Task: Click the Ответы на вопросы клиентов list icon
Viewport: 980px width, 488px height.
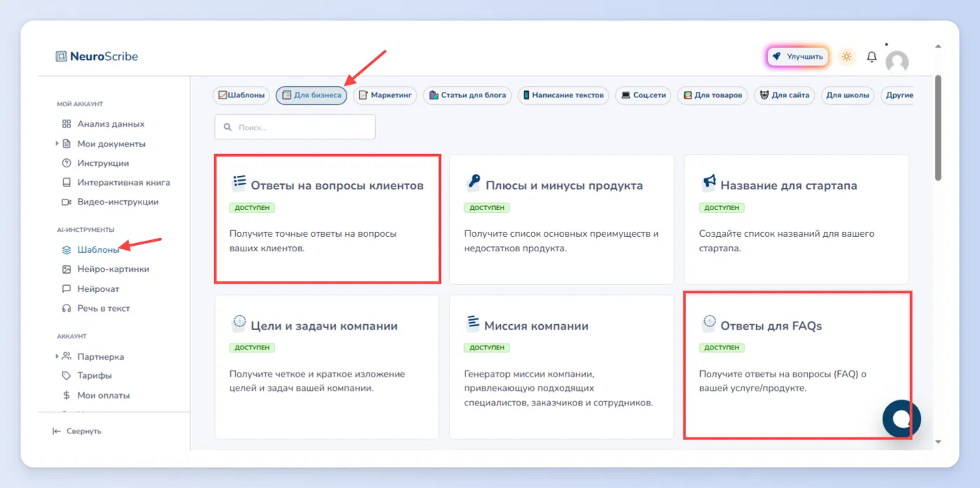Action: (x=239, y=183)
